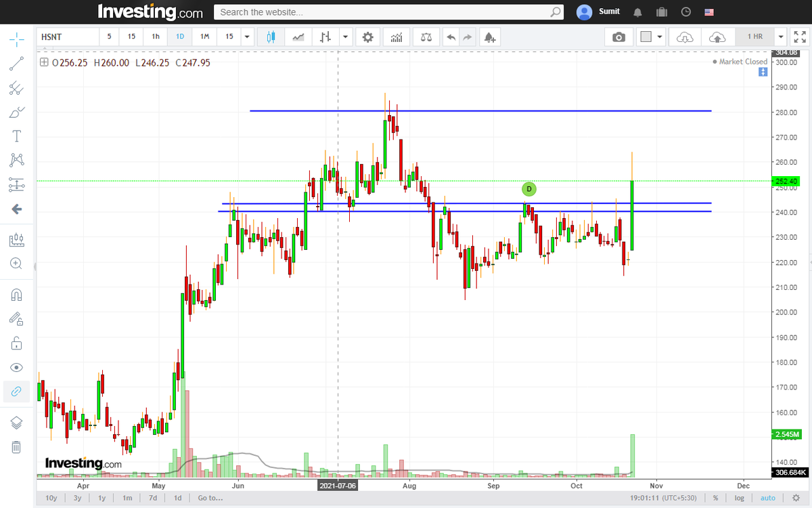Select the 1M interval
This screenshot has width=812, height=508.
204,37
